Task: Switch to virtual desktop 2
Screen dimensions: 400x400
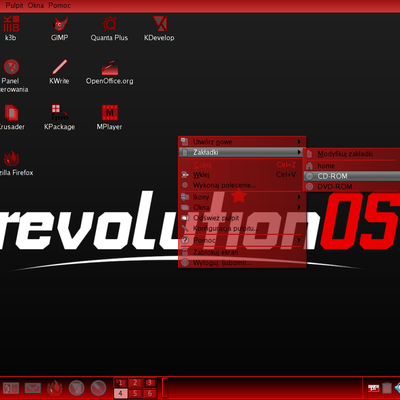Action: [135, 383]
